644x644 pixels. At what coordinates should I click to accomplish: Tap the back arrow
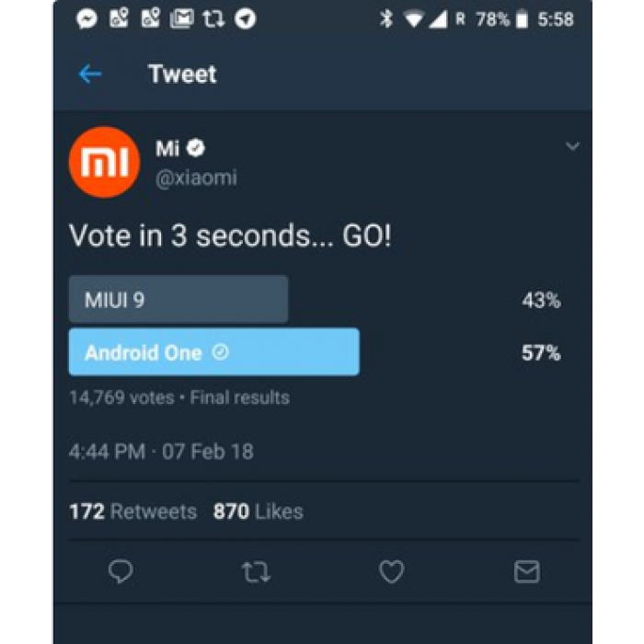click(90, 75)
